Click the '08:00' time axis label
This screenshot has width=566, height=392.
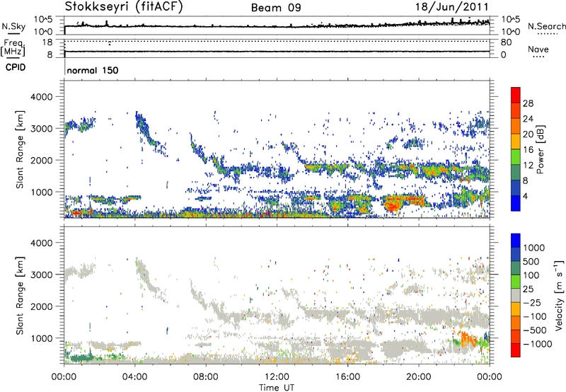pos(206,377)
